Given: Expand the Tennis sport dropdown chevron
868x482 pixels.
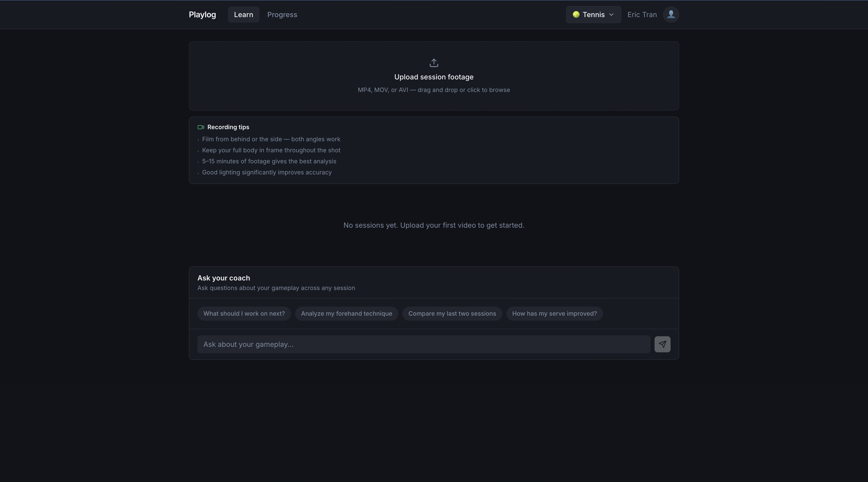Looking at the screenshot, I should (611, 15).
